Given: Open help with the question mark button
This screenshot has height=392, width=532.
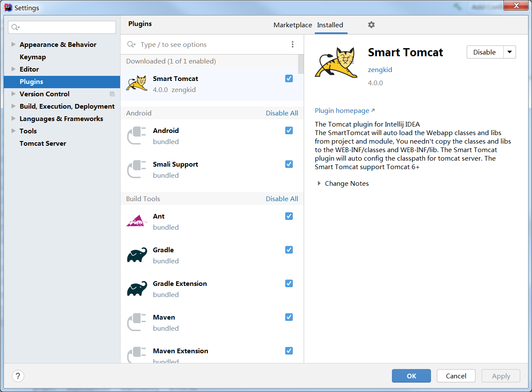Looking at the screenshot, I should (x=18, y=376).
